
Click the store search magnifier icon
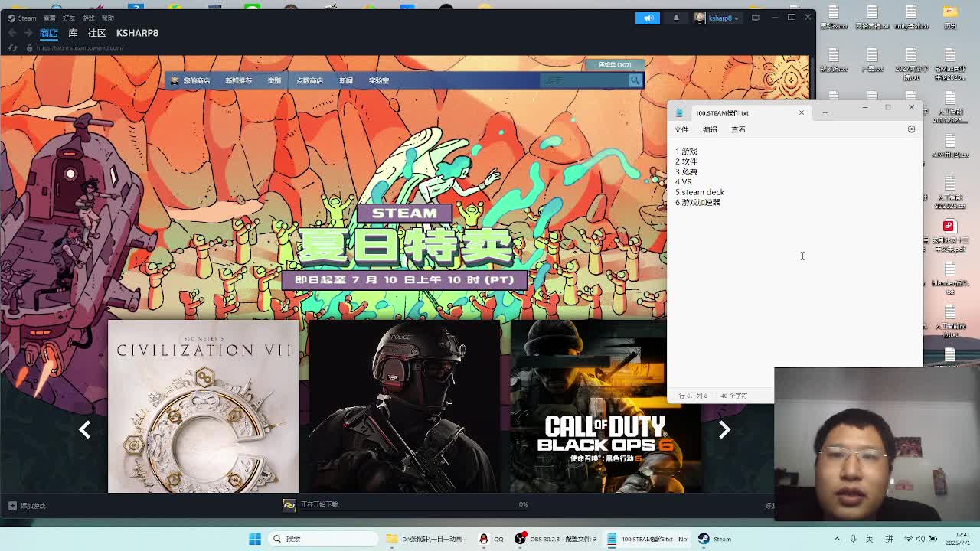[x=635, y=80]
